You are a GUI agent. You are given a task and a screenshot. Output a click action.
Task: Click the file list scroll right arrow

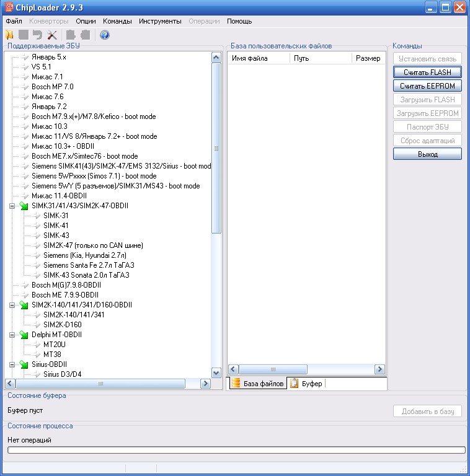pos(379,369)
